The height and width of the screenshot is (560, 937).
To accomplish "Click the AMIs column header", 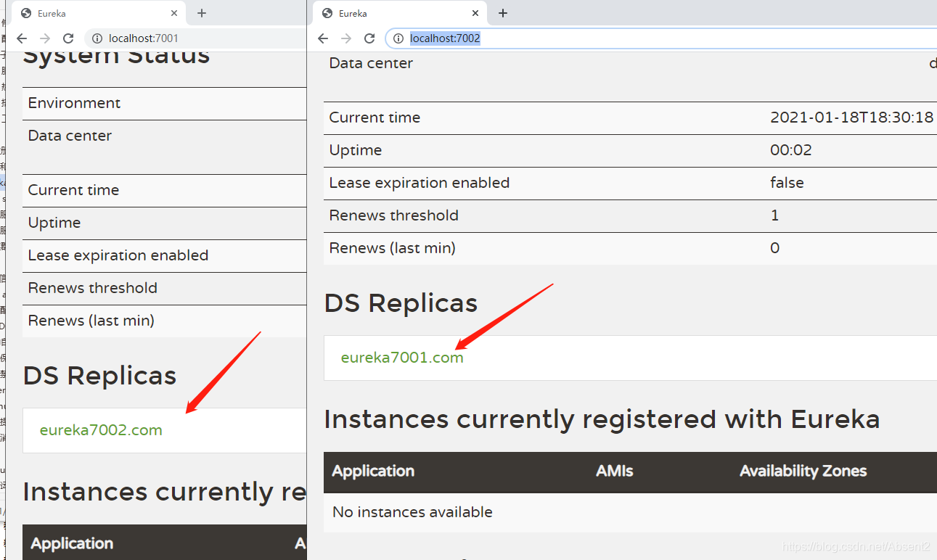I will point(615,471).
